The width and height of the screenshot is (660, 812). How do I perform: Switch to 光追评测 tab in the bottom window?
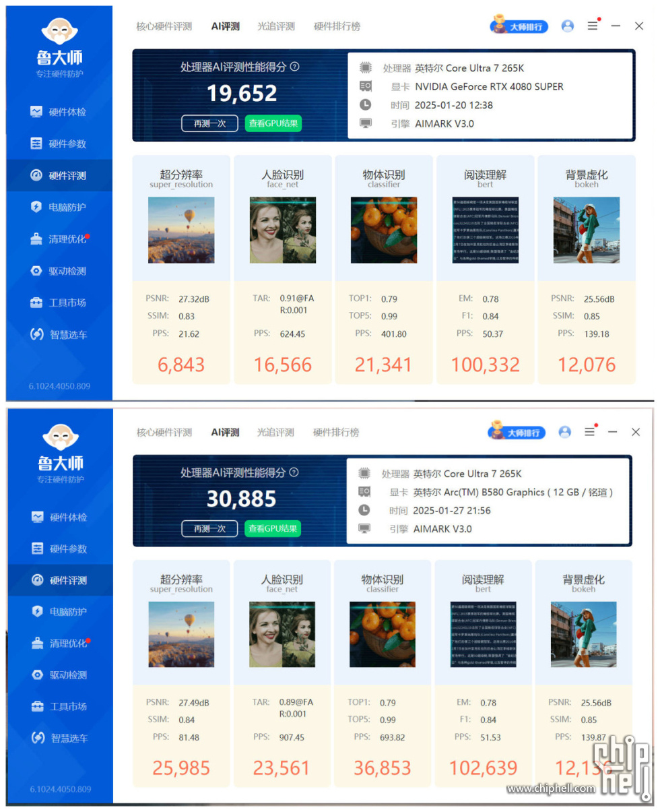click(x=275, y=432)
